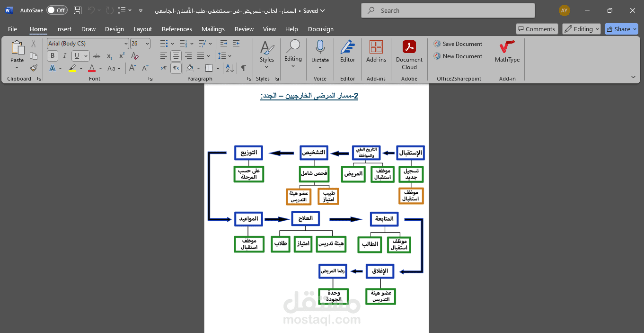Image resolution: width=644 pixels, height=333 pixels.
Task: Click Save Document in Office2Sharepoint
Action: pos(458,44)
